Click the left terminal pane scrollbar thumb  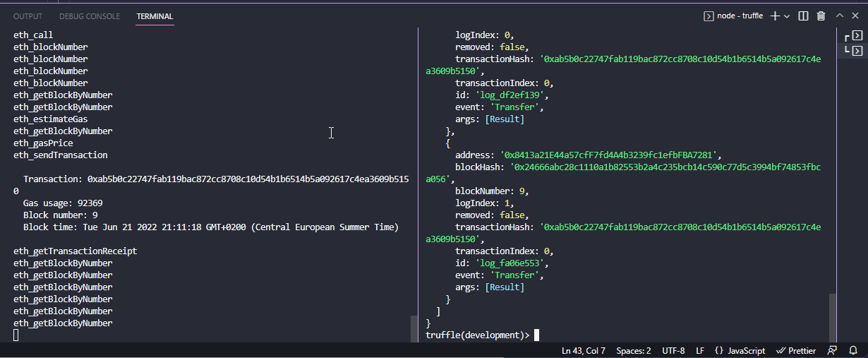coord(414,328)
